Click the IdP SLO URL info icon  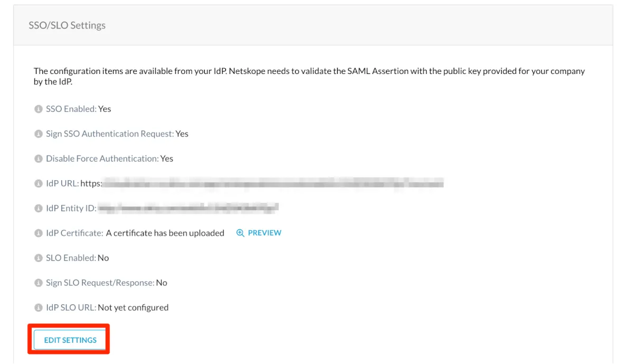click(x=38, y=308)
